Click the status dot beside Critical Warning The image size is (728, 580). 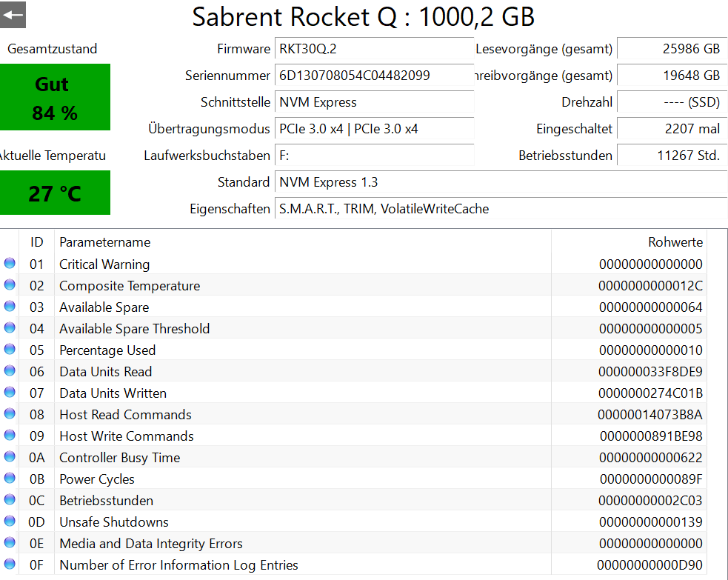tap(10, 263)
